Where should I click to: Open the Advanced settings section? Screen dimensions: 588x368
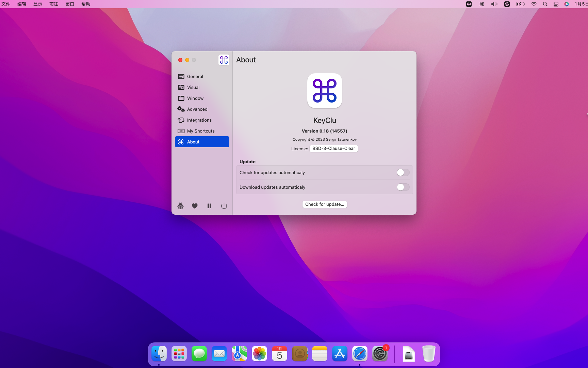coord(202,109)
